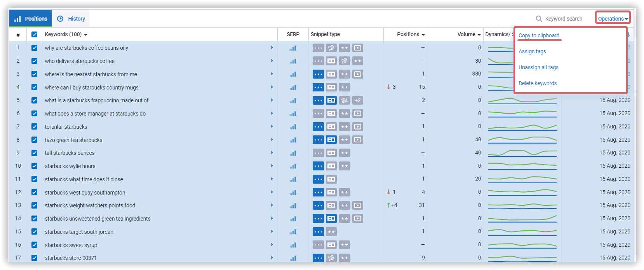Screen dimensions: 644x270
Task: Uncheck 'where is the nearest starbucks from me' checkbox
Action: click(35, 74)
